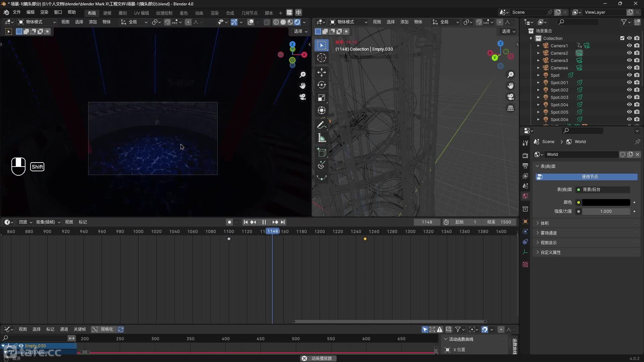Expand Spot.005 in outliner
Viewport: 644px width, 362px height.
pyautogui.click(x=538, y=112)
